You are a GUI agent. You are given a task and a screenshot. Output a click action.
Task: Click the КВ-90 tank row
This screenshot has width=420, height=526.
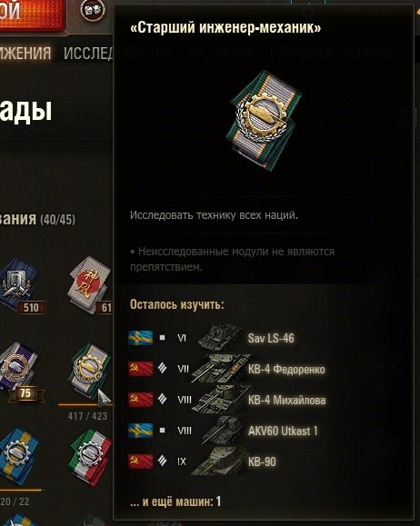[202, 461]
